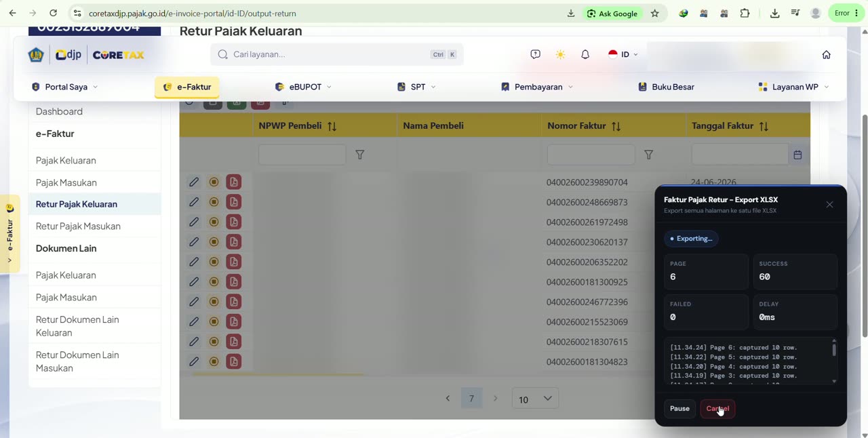Click the table horizontal scrollbar
The image size is (868, 438).
coord(278,374)
